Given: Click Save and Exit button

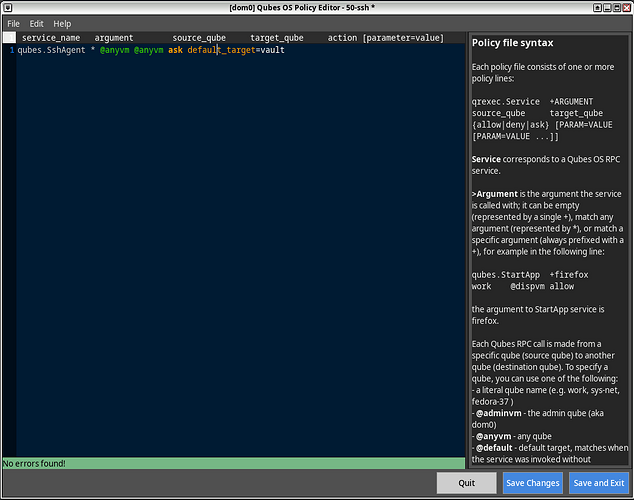Looking at the screenshot, I should click(x=599, y=483).
